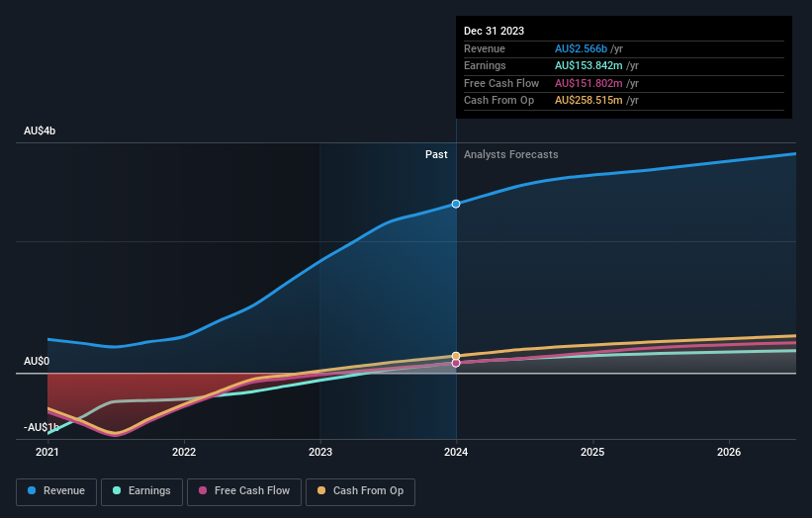Click the tooltip 'Earnings' row label
This screenshot has height=518, width=812.
pos(485,65)
